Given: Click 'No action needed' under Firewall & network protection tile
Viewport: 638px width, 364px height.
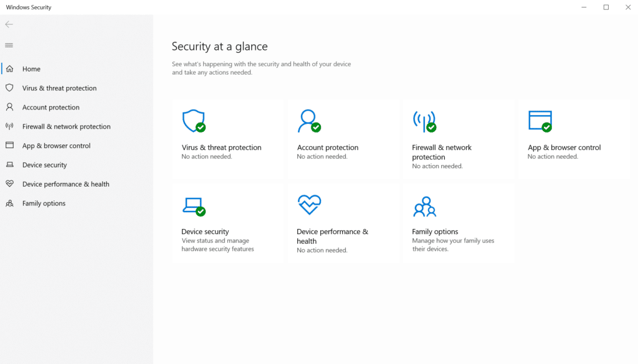Looking at the screenshot, I should [437, 166].
